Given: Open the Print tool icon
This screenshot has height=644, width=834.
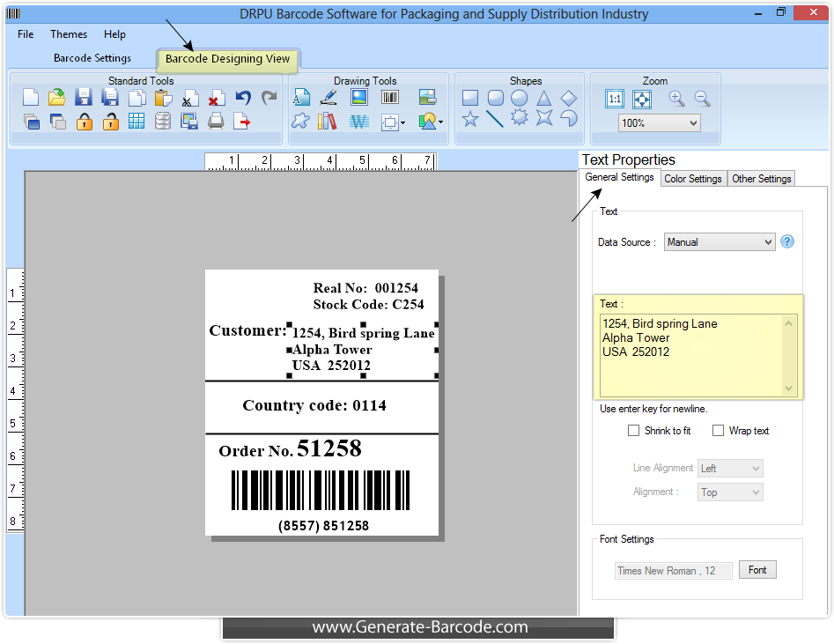Looking at the screenshot, I should (x=215, y=122).
